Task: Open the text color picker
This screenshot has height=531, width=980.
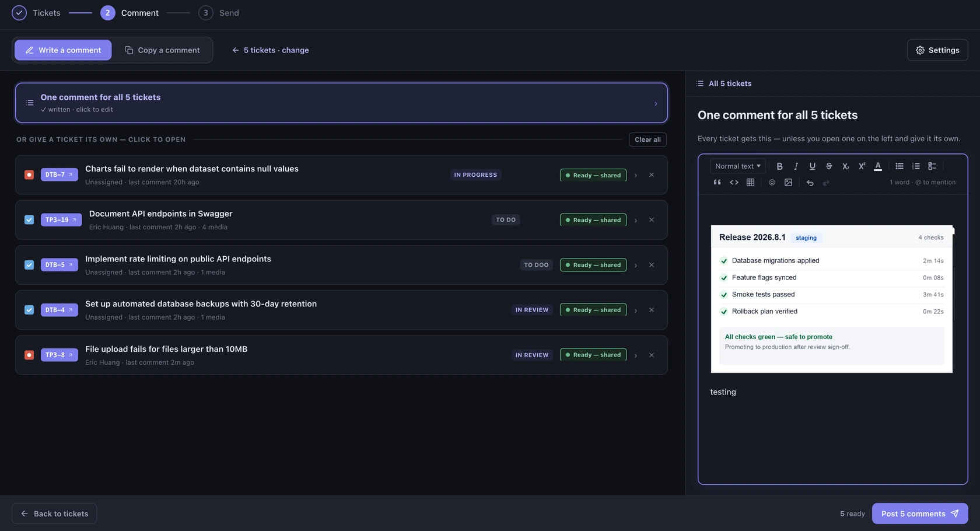Action: coord(878,166)
